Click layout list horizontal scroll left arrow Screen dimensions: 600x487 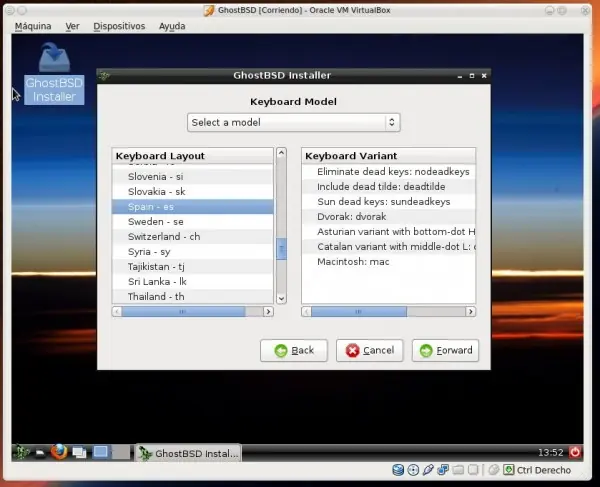117,312
